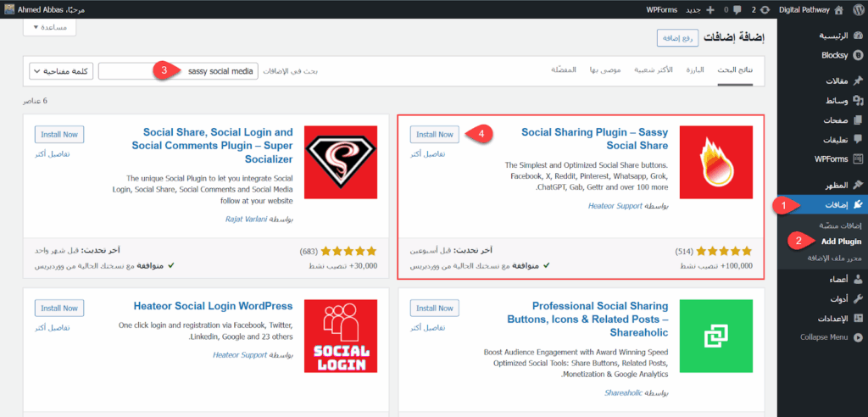The height and width of the screenshot is (417, 868).
Task: Open Heateor Support author link under Sassy Social Share
Action: pyautogui.click(x=615, y=205)
